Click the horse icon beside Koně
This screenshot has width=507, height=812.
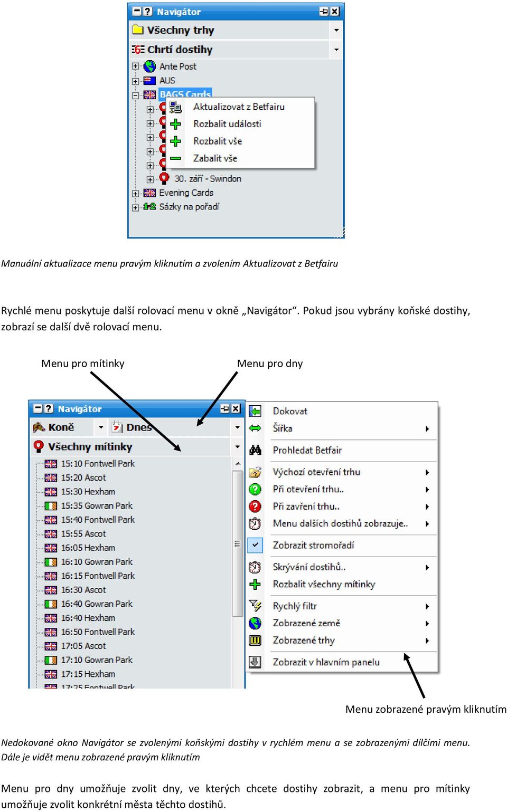pyautogui.click(x=39, y=427)
